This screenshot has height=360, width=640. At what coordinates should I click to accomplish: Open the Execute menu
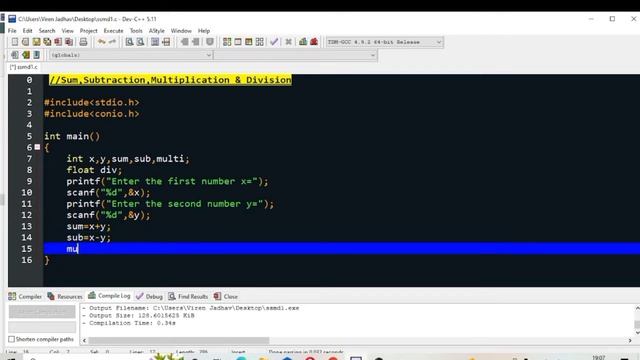pos(113,31)
